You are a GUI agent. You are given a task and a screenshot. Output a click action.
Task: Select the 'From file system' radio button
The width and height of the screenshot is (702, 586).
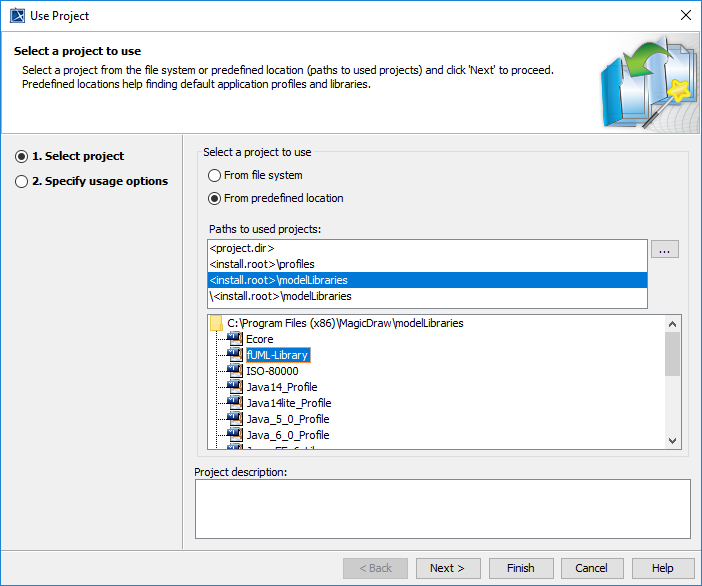pos(214,175)
